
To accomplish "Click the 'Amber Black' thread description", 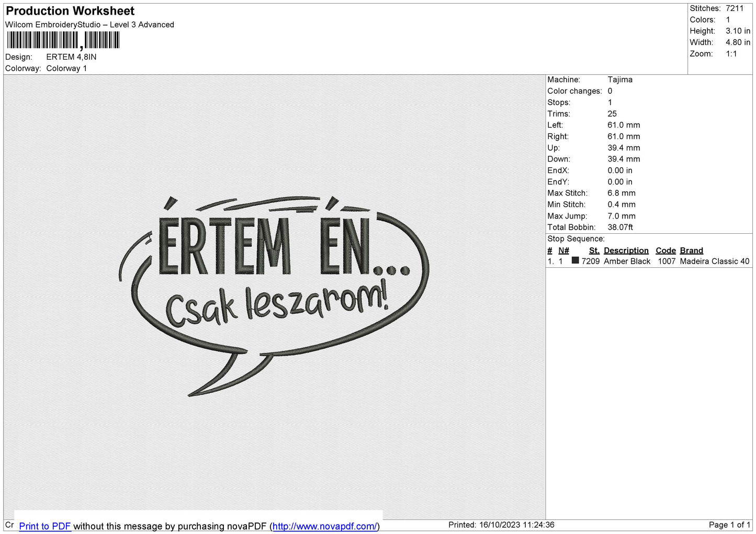I will (x=627, y=262).
